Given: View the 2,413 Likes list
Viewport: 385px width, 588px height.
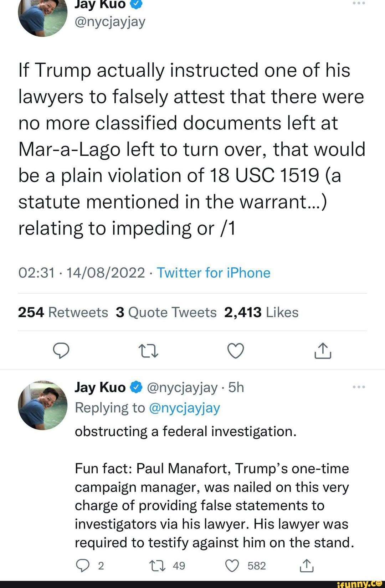Looking at the screenshot, I should coord(261,313).
